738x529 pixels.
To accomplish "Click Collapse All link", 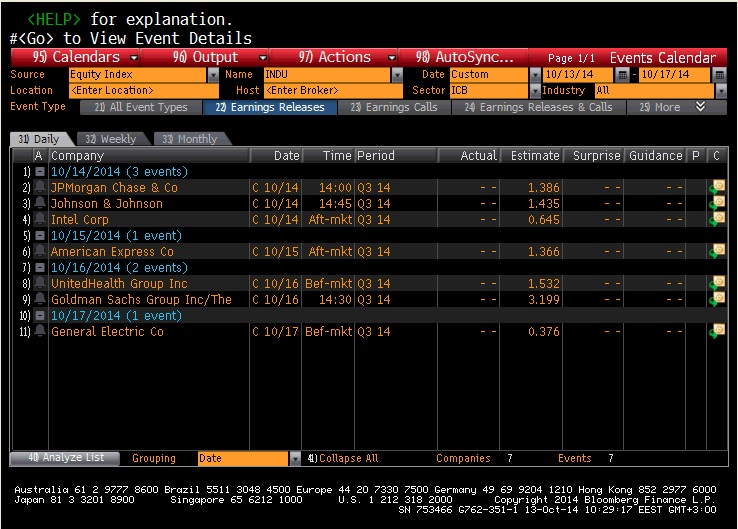I will [x=343, y=458].
